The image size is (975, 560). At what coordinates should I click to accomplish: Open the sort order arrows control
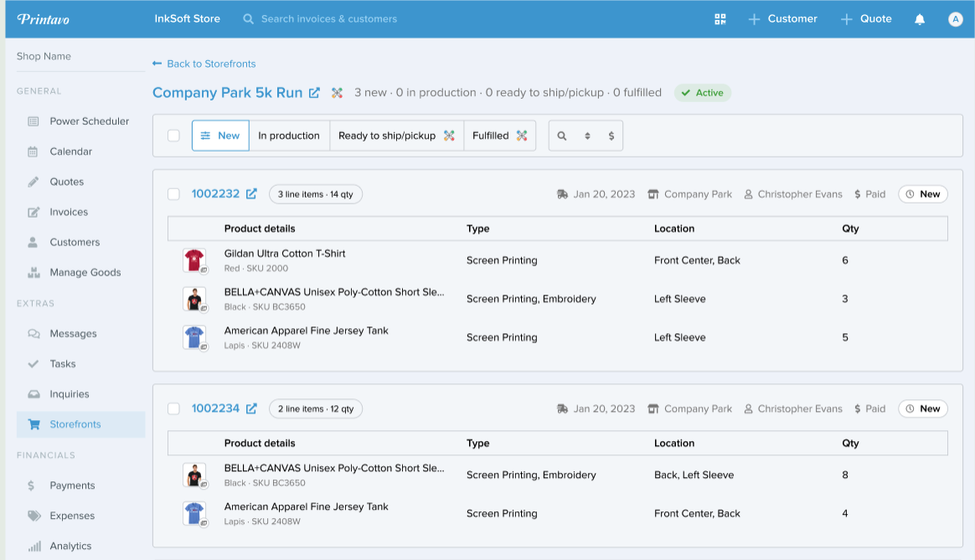587,136
